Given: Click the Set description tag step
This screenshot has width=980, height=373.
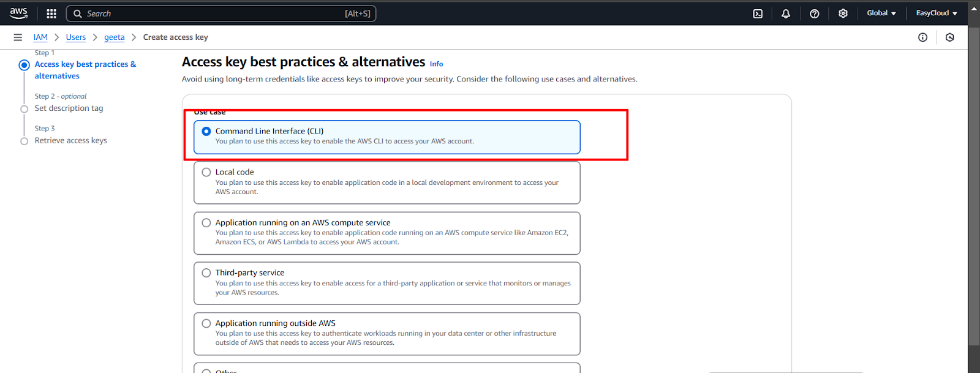Looking at the screenshot, I should click(x=69, y=108).
